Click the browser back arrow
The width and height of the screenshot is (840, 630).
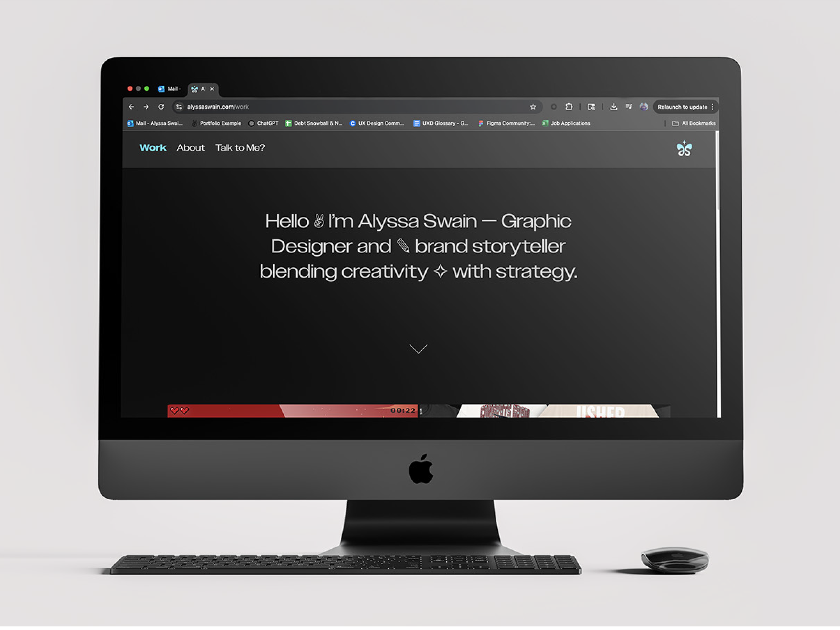click(131, 107)
